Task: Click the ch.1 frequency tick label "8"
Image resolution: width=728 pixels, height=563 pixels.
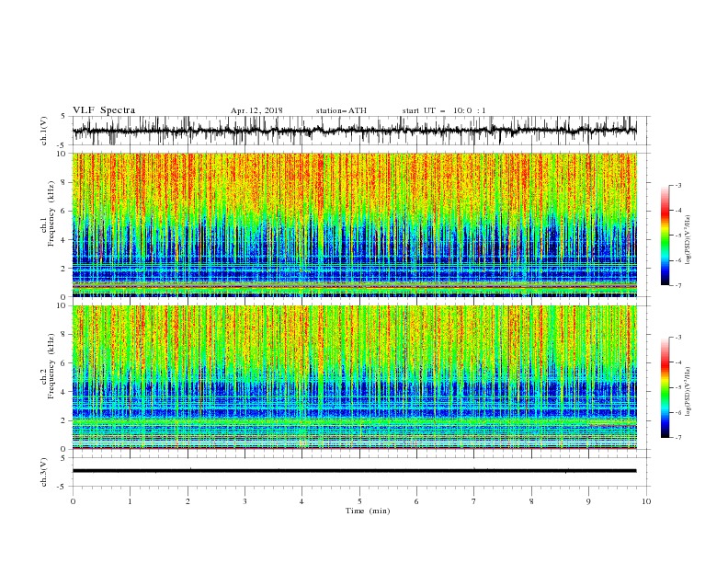Action: point(64,182)
